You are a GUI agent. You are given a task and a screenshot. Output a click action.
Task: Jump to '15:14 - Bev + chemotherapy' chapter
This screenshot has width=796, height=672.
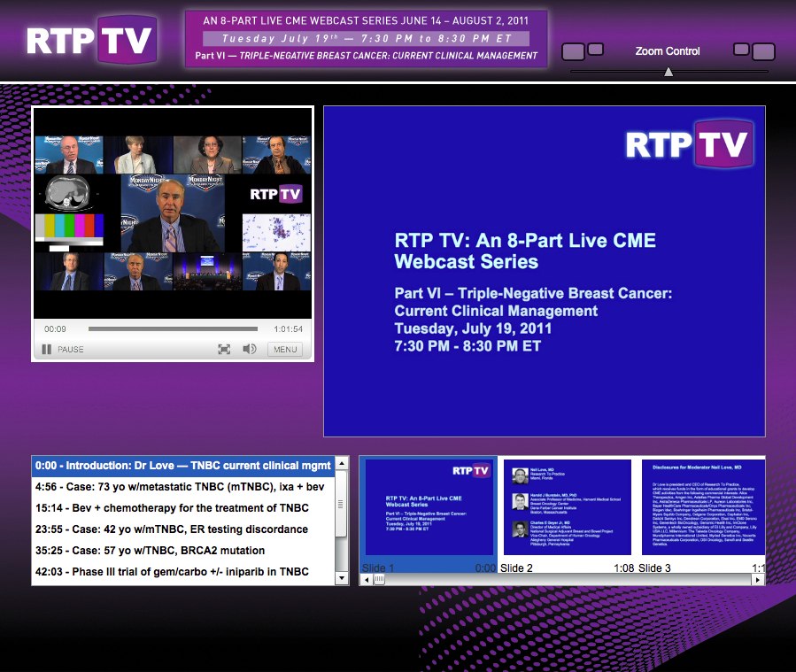(182, 508)
